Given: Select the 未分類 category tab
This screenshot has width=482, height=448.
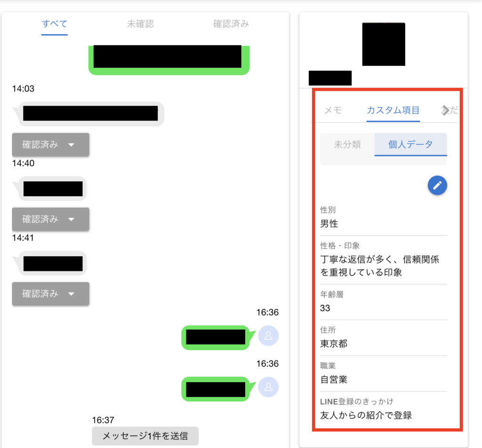Looking at the screenshot, I should point(347,145).
